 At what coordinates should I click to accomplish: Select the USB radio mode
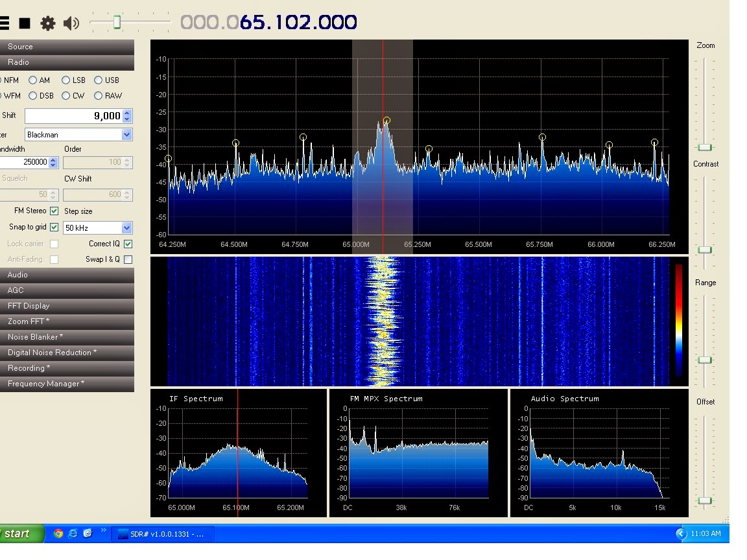(x=98, y=80)
